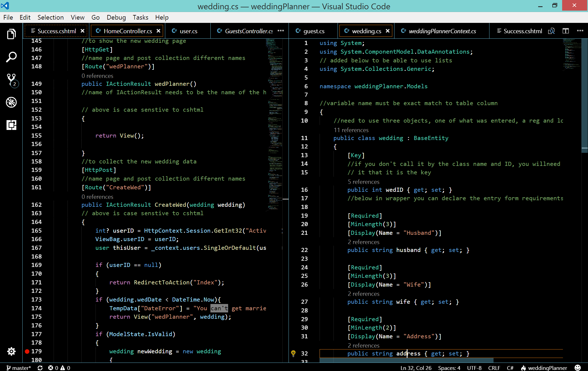Close the wedding.cs tab
Viewport: 588px width, 371px height.
tap(388, 31)
